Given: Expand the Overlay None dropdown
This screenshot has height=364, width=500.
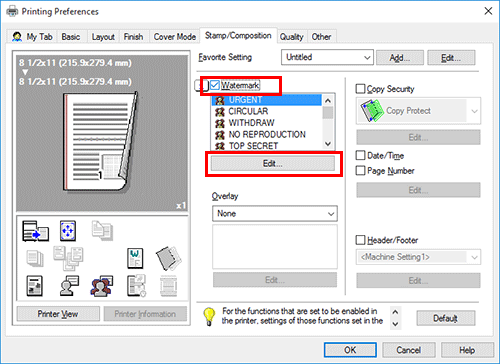Looking at the screenshot, I should [275, 214].
